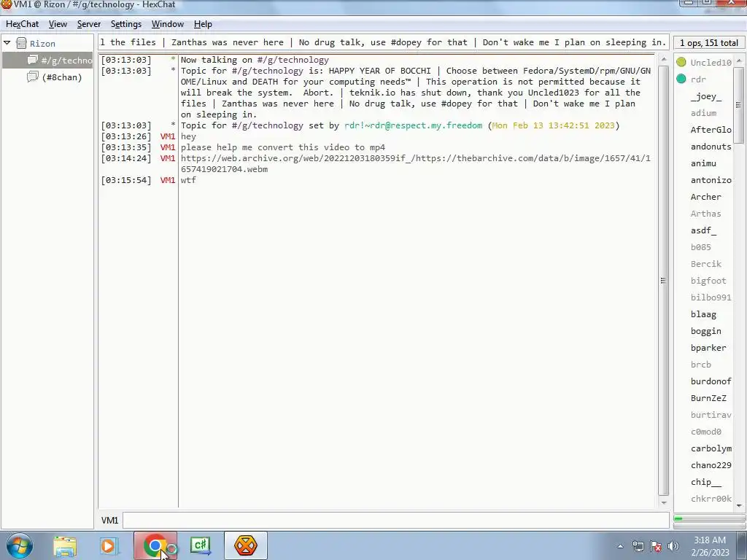Image resolution: width=747 pixels, height=560 pixels.
Task: Select the yellow status dot for Uncled10
Action: click(681, 62)
